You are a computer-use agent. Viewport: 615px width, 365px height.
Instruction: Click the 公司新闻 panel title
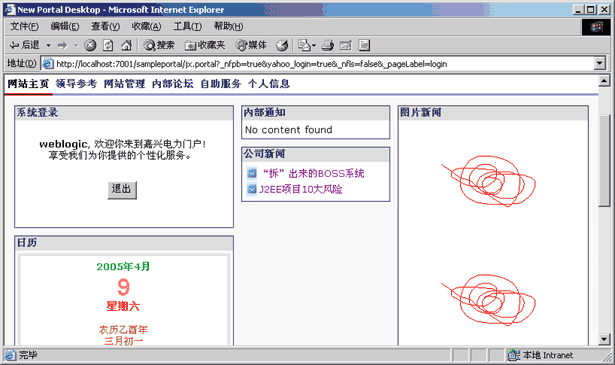click(264, 154)
